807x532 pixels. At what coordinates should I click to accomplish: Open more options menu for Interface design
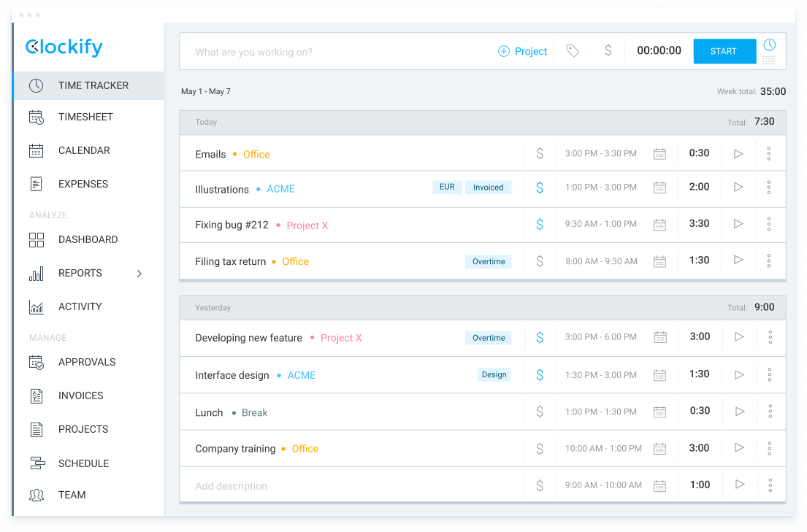coord(770,374)
